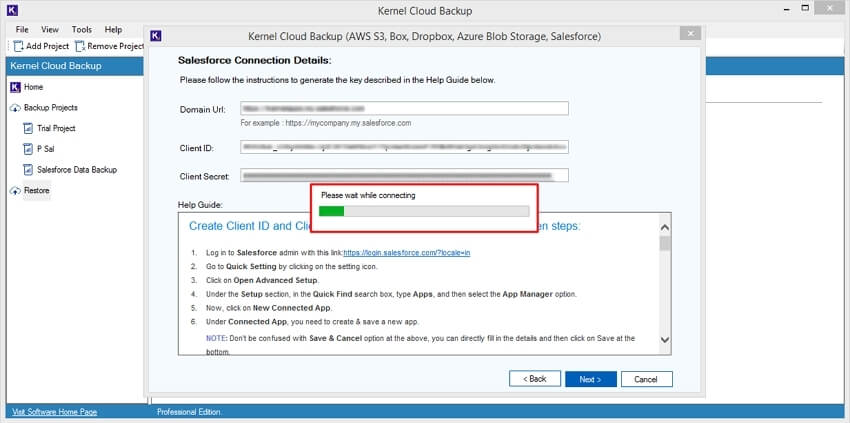The image size is (850, 423).
Task: Click 'Please wait while connecting' text
Action: 368,195
